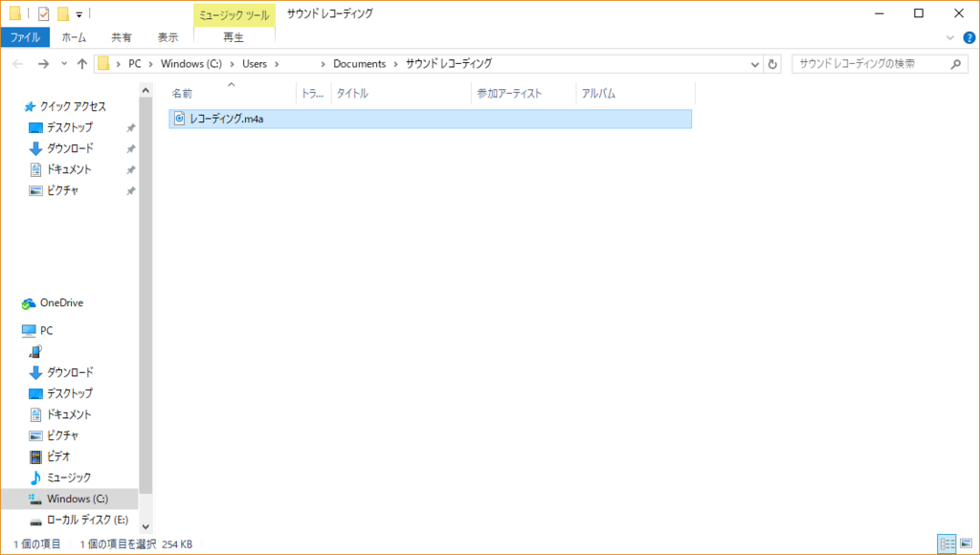The image size is (980, 555).
Task: Open ダウンロード under PC
Action: (x=69, y=372)
